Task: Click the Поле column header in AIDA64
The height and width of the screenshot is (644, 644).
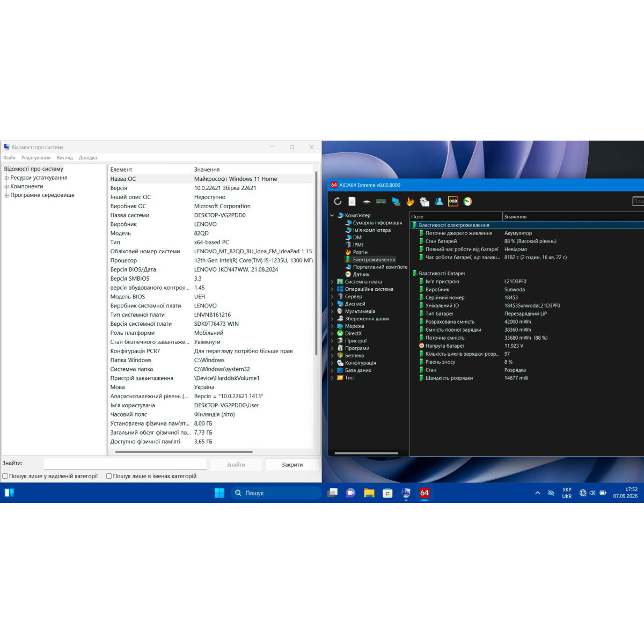Action: click(x=456, y=216)
